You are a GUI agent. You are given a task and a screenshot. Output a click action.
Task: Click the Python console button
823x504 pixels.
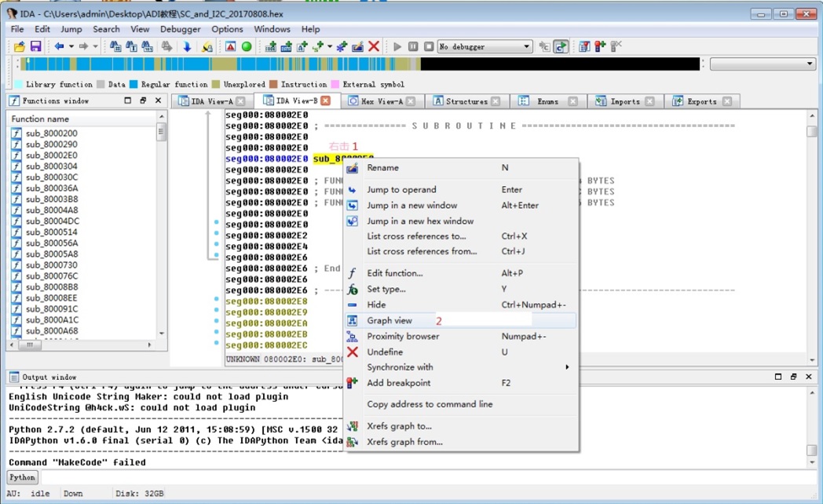tap(22, 477)
